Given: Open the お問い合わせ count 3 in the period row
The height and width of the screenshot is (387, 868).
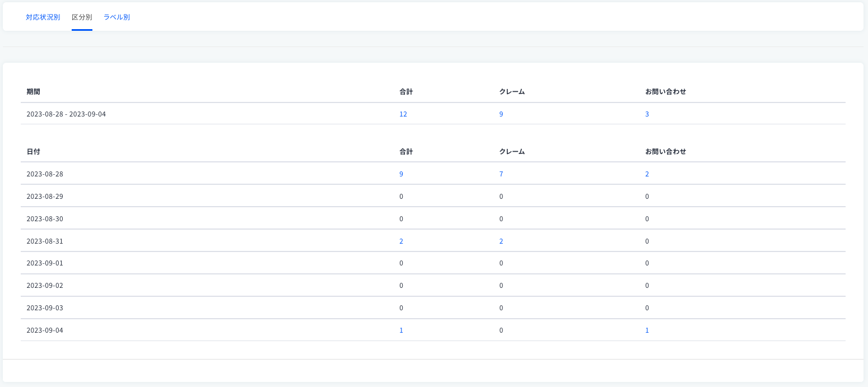Looking at the screenshot, I should (647, 114).
